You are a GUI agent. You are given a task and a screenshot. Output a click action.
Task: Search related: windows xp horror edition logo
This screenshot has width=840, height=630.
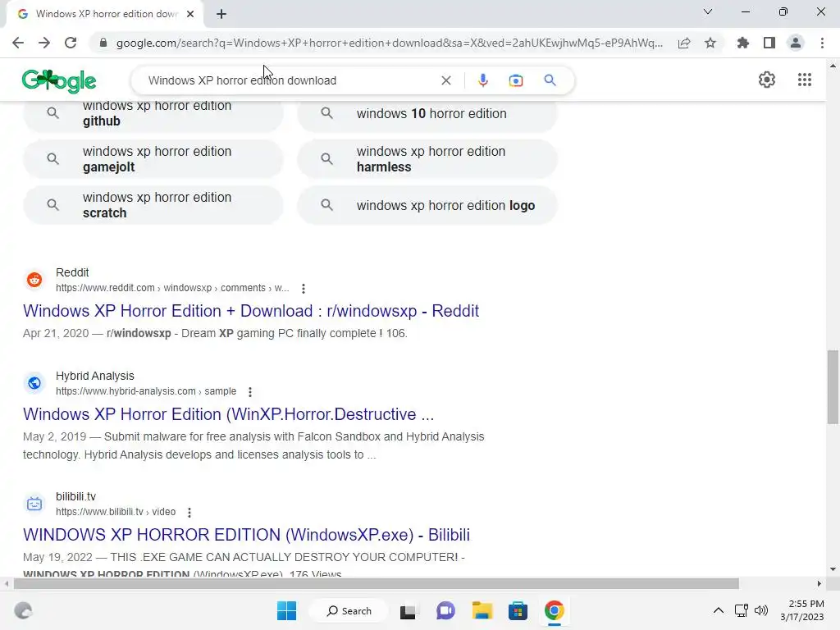tap(427, 204)
